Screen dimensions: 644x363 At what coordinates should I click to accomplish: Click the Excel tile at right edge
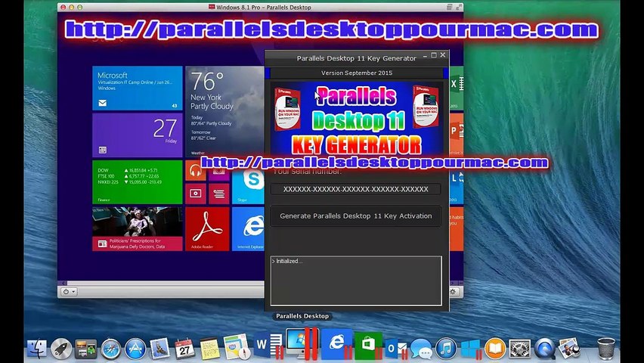click(457, 88)
